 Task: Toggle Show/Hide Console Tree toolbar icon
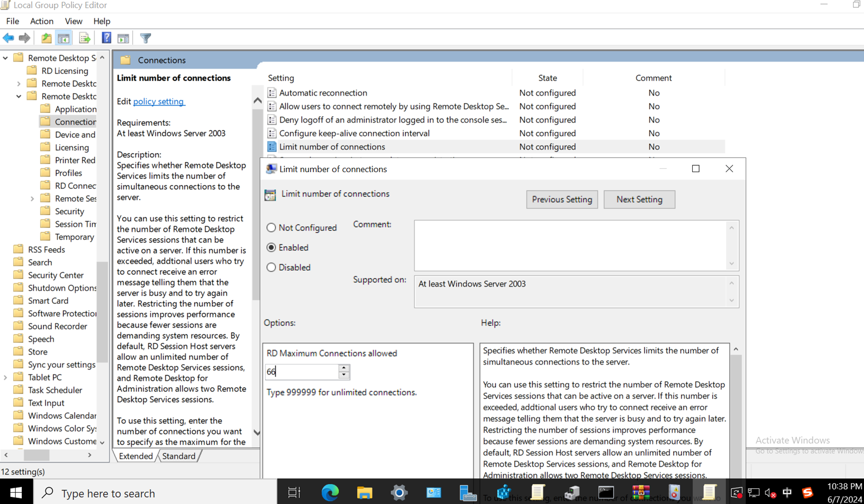tap(64, 38)
